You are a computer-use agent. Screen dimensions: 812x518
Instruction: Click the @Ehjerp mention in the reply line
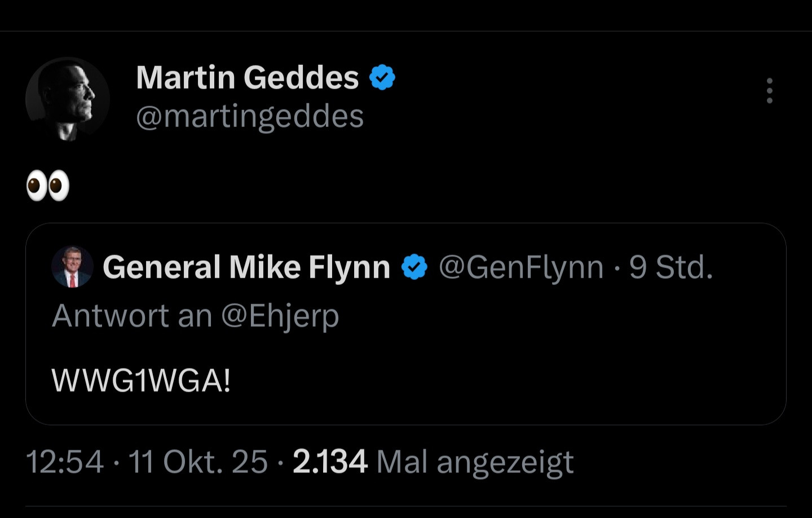pos(280,315)
